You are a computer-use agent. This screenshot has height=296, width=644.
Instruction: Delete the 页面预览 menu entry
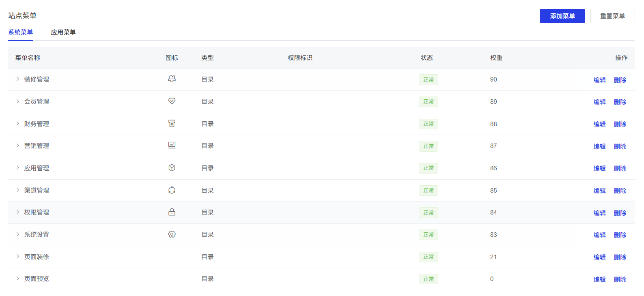(620, 279)
